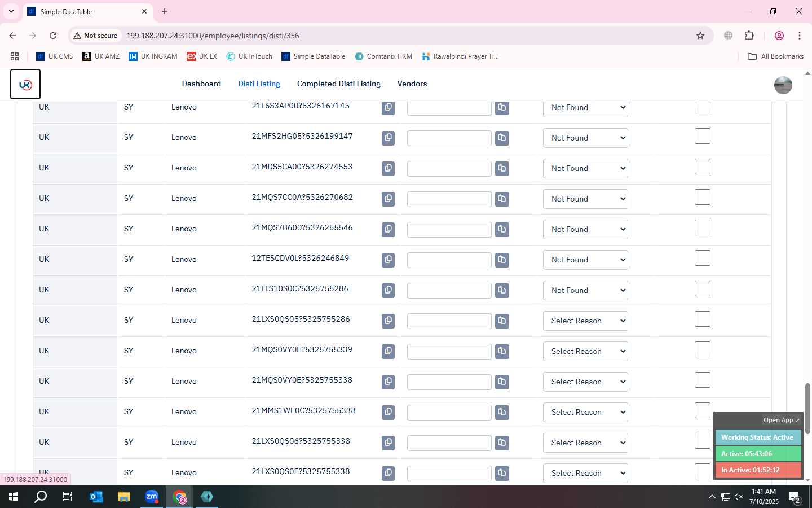This screenshot has width=812, height=508.
Task: Open Chrome profile menu
Action: 779,36
